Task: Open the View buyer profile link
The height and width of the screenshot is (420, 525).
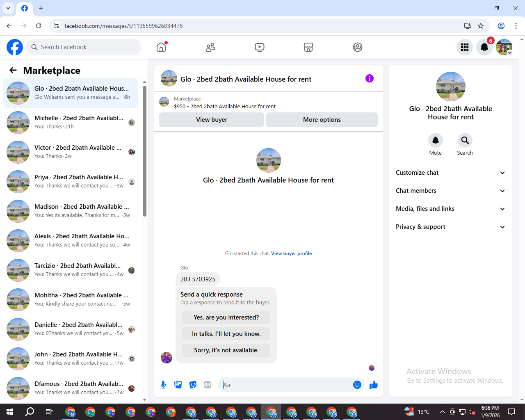Action: 291,253
